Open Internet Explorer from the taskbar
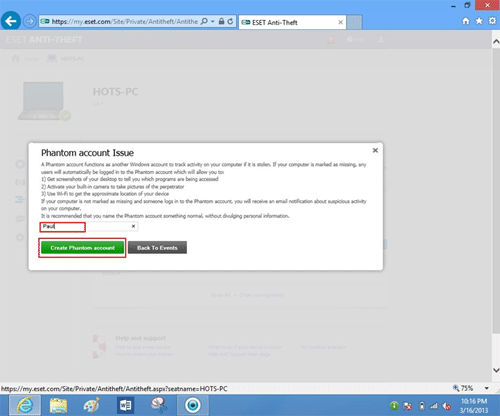The height and width of the screenshot is (416, 500). pyautogui.click(x=25, y=405)
